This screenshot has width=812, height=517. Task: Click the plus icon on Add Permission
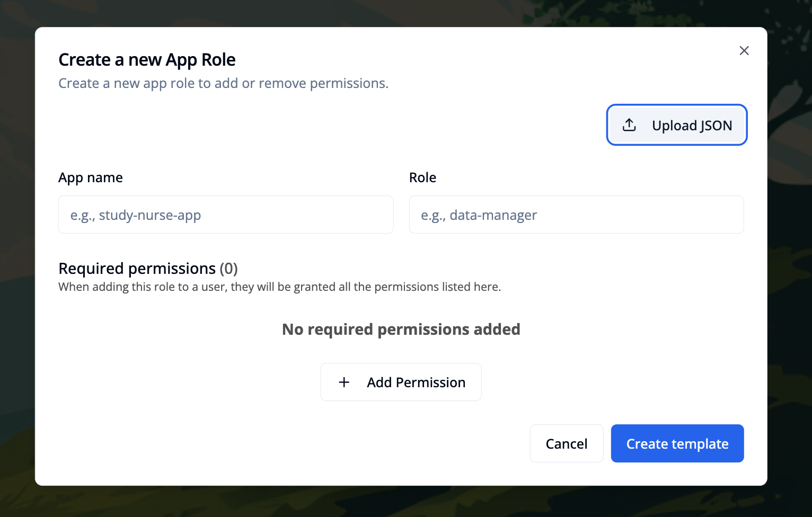pos(344,382)
